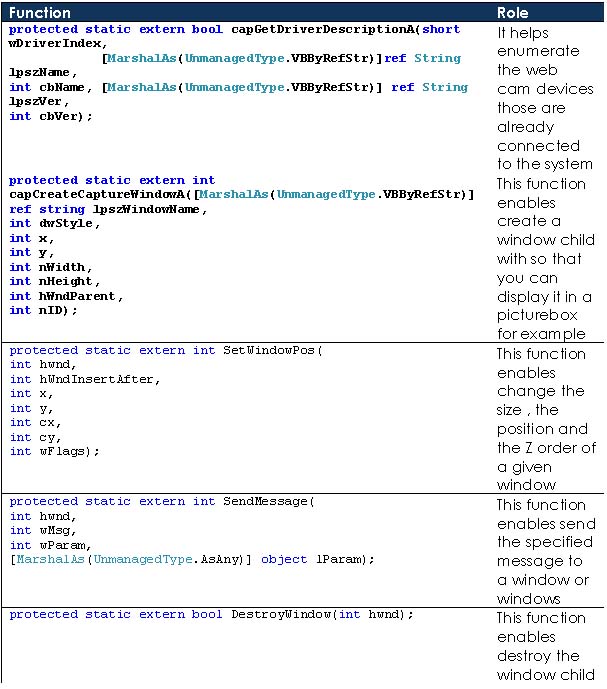
Task: Click the 'int hWndParent,' parameter
Action: pos(66,296)
